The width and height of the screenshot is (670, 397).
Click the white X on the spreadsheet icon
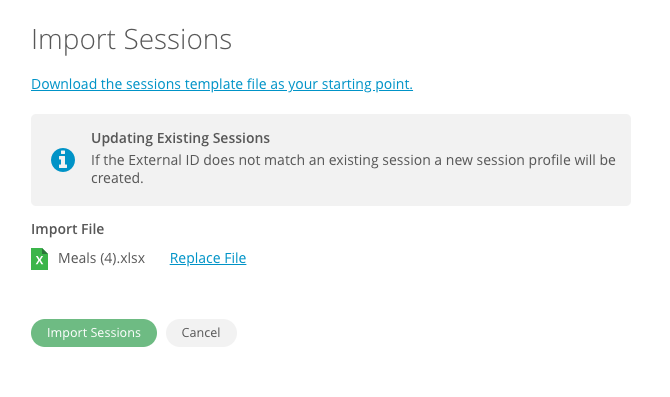(39, 261)
